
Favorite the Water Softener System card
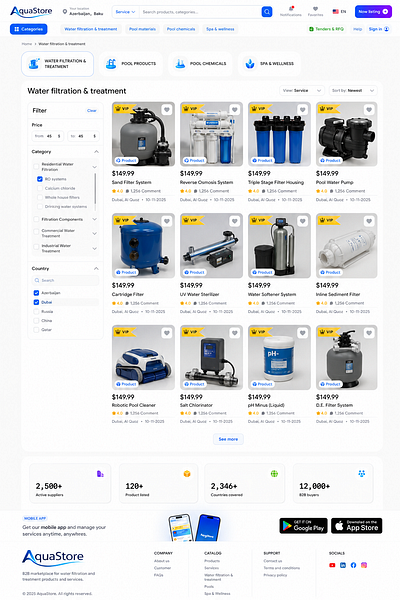pos(302,221)
